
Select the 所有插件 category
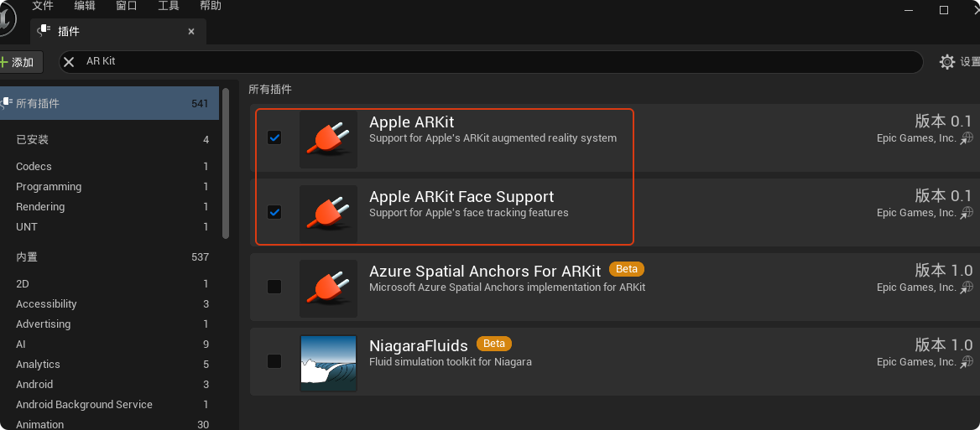pyautogui.click(x=109, y=103)
